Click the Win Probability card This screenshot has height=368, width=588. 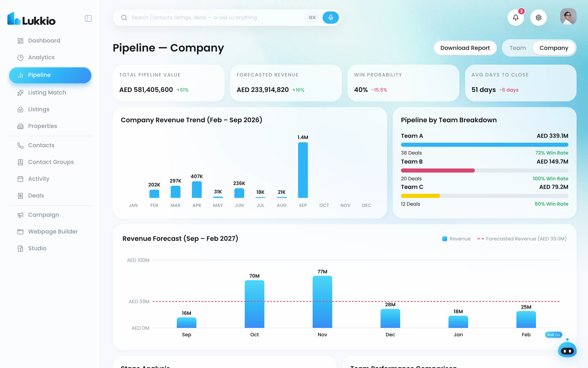(403, 83)
